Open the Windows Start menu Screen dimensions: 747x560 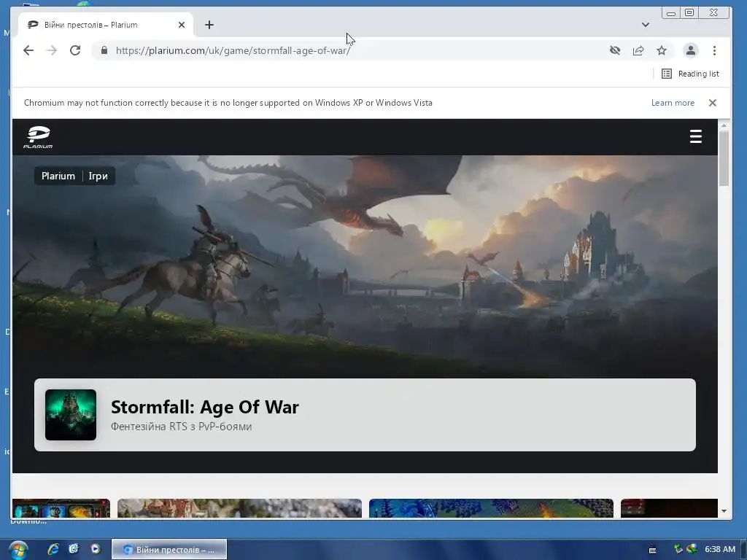pyautogui.click(x=18, y=550)
